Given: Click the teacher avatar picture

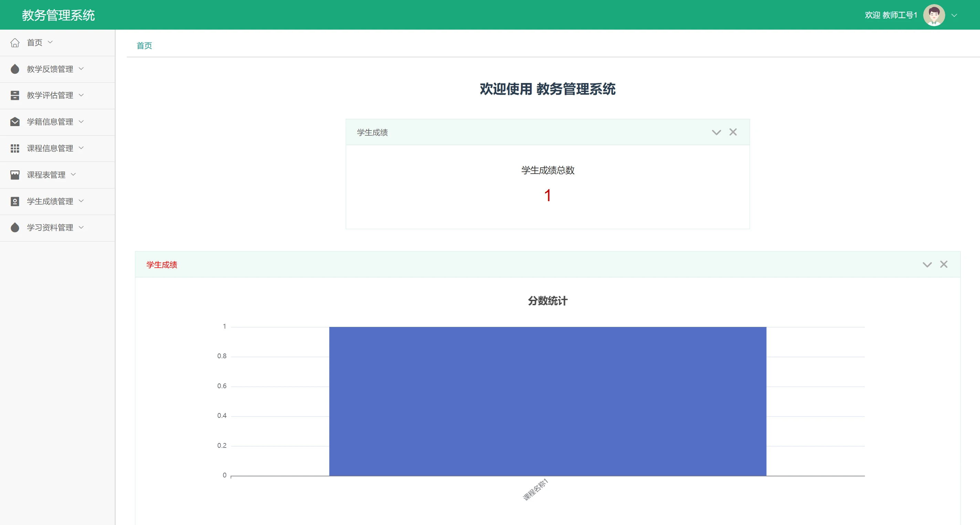Looking at the screenshot, I should click(934, 15).
